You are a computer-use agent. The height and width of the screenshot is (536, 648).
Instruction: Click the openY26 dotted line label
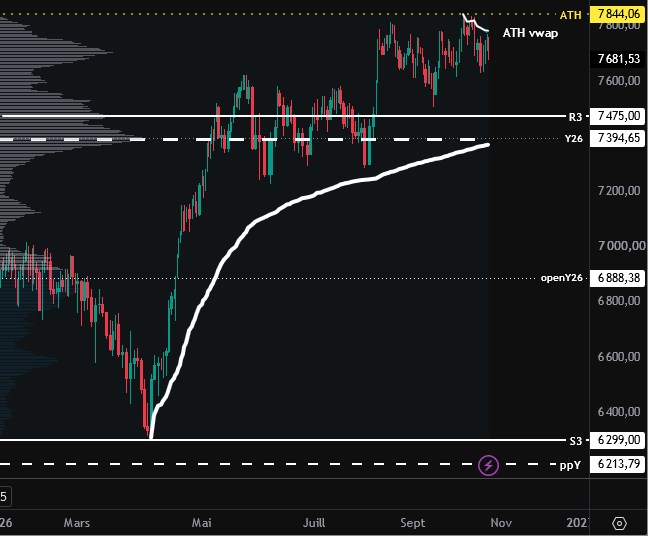(561, 278)
